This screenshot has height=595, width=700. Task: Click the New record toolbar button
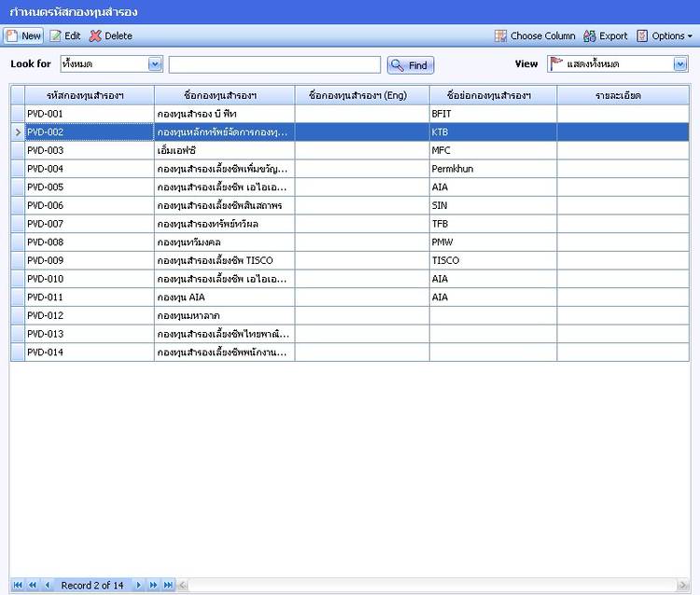23,36
